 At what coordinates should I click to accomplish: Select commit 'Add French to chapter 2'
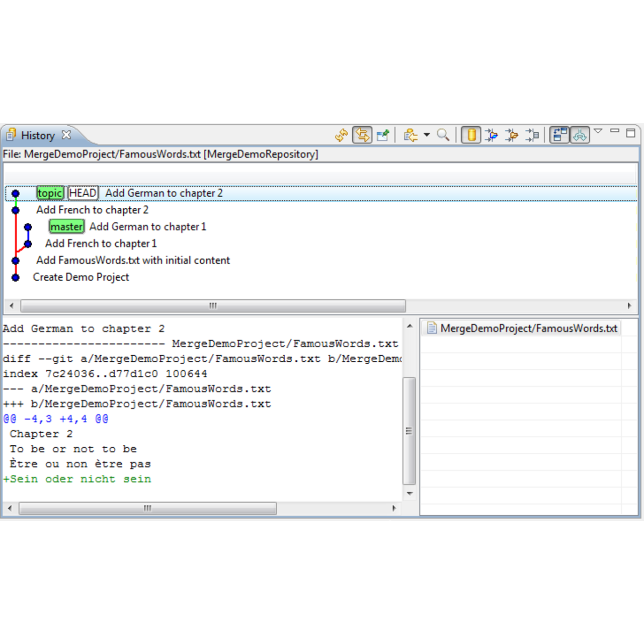click(x=92, y=210)
